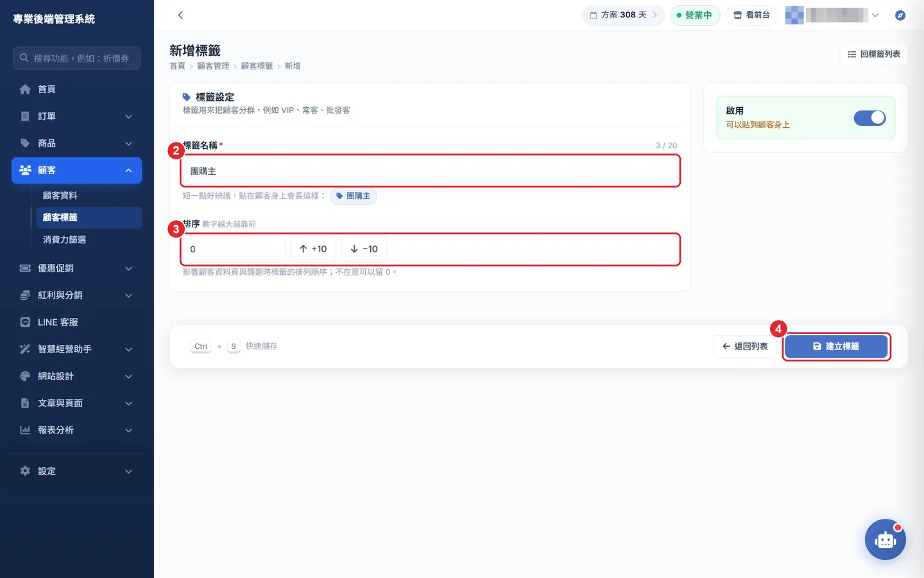Go to 首頁 in the sidebar
Viewport: 924px width, 578px height.
[x=77, y=89]
